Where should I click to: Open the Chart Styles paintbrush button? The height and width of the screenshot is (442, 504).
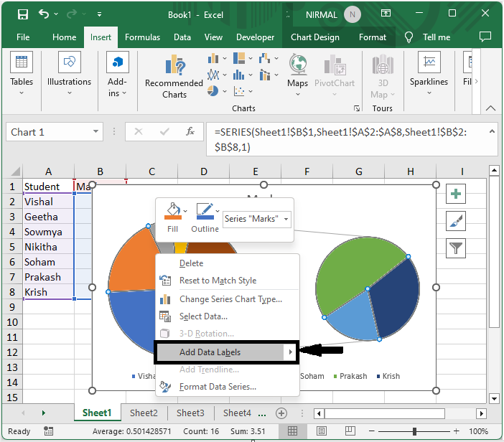[456, 221]
